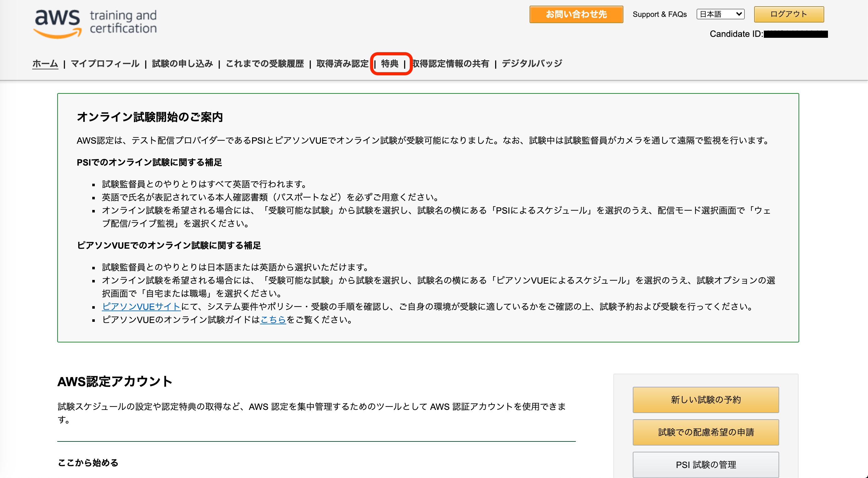Image resolution: width=868 pixels, height=478 pixels.
Task: Open the circled 特典 menu item
Action: click(x=389, y=63)
